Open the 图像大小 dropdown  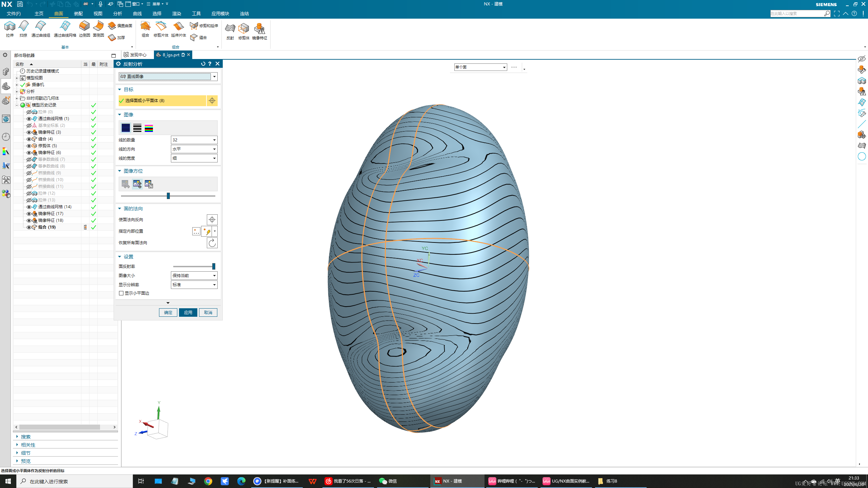coord(194,276)
